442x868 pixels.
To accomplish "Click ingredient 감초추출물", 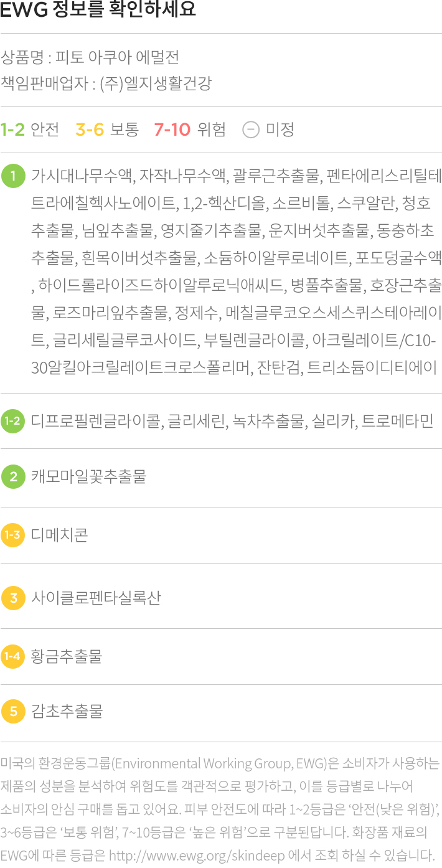I will coord(67,711).
